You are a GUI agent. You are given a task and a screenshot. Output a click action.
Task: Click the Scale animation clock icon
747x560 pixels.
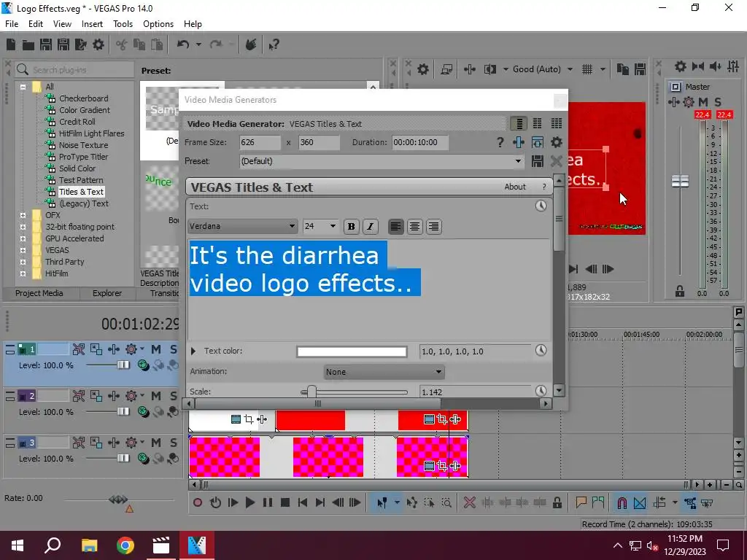click(x=541, y=391)
